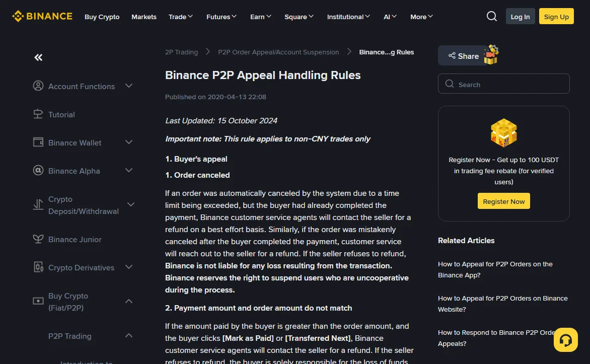The width and height of the screenshot is (590, 364).
Task: Click the golden gift box in the register card
Action: coord(503,132)
